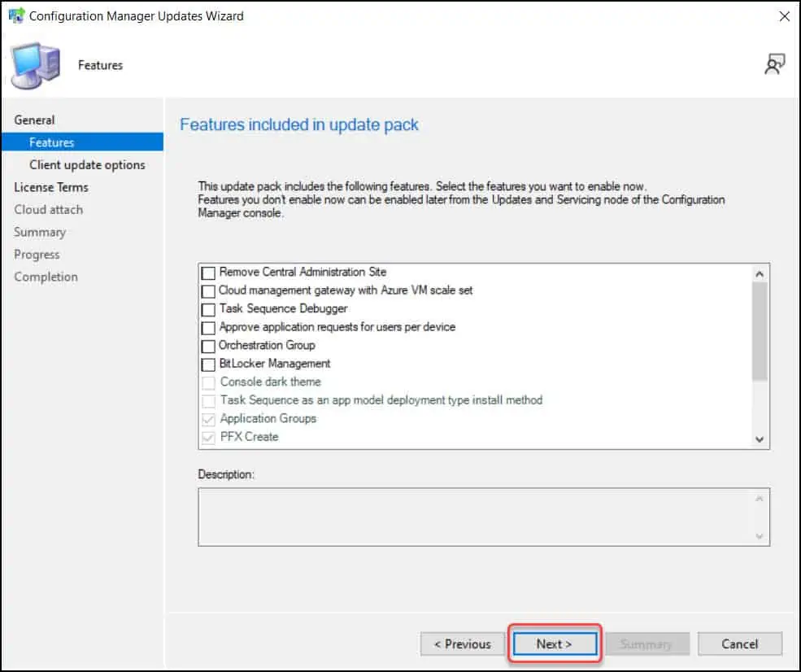801x672 pixels.
Task: Enable Approve application requests for users per device
Action: pyautogui.click(x=208, y=328)
